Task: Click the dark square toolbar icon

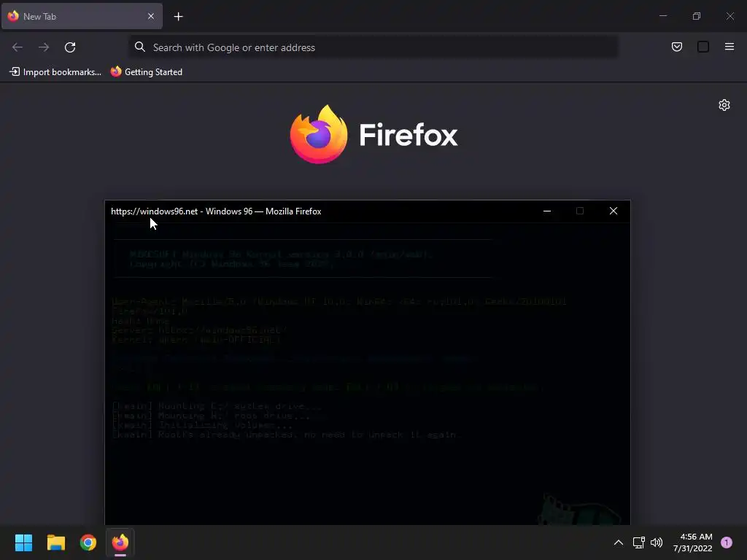Action: tap(703, 47)
